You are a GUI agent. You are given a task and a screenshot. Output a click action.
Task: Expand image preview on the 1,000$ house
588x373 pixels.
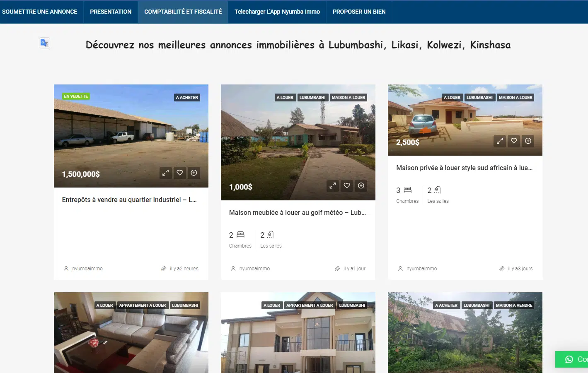pos(333,186)
